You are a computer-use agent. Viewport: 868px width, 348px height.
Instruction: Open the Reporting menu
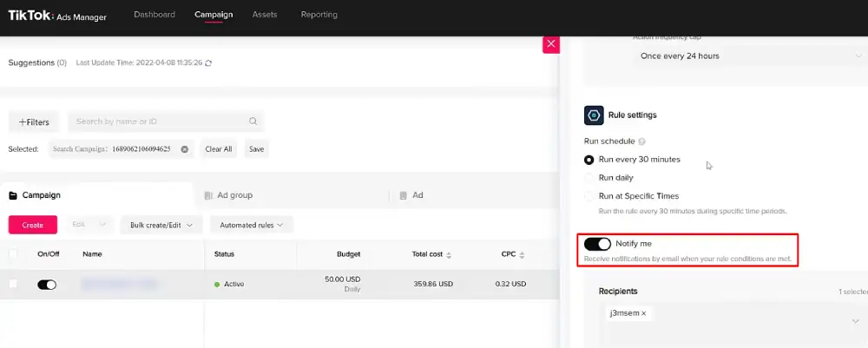click(x=319, y=15)
